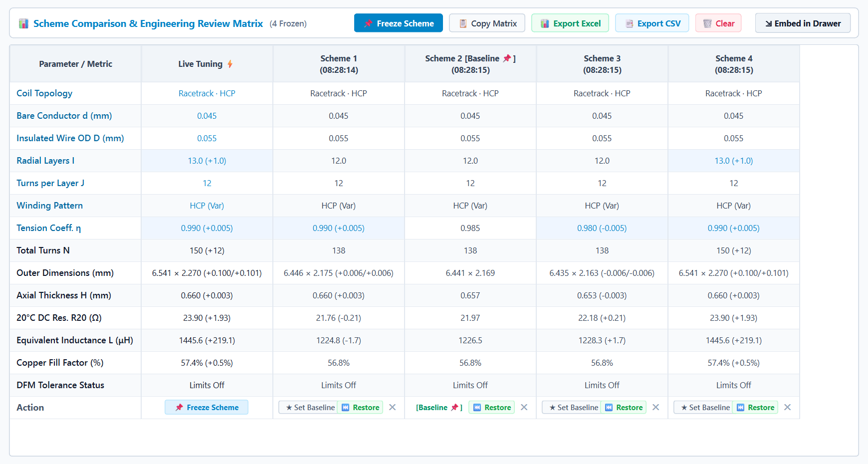Select the Coil Topology parameter label
The image size is (868, 464).
point(44,93)
